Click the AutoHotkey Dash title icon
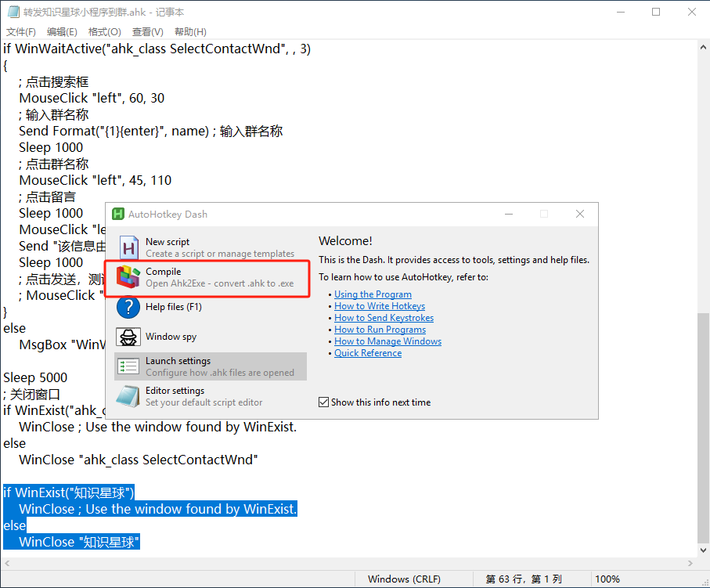This screenshot has height=588, width=710. (118, 214)
